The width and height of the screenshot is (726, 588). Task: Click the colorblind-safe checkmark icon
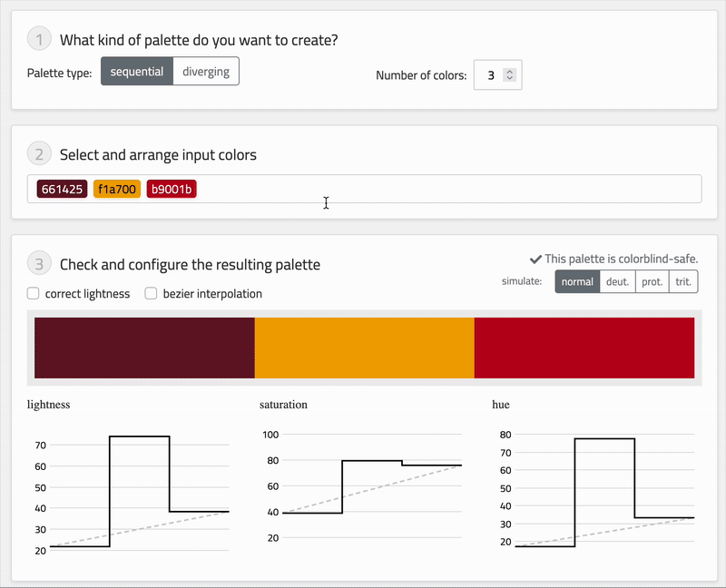point(535,259)
